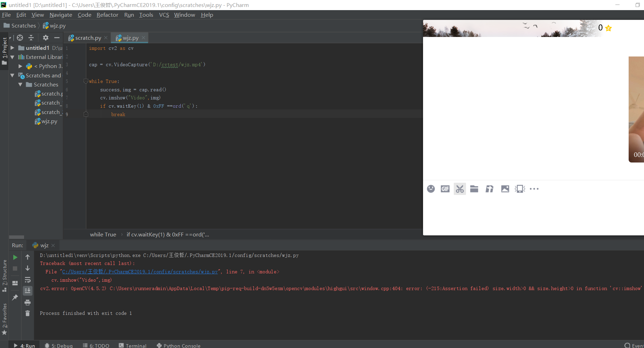This screenshot has height=348, width=644.
Task: Open Project view dropdown arrow
Action: [10, 38]
